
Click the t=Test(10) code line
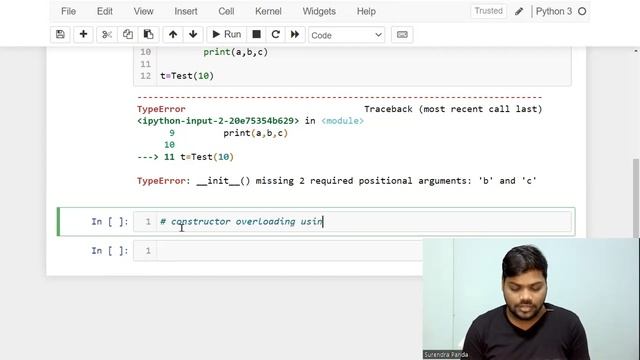[187, 76]
